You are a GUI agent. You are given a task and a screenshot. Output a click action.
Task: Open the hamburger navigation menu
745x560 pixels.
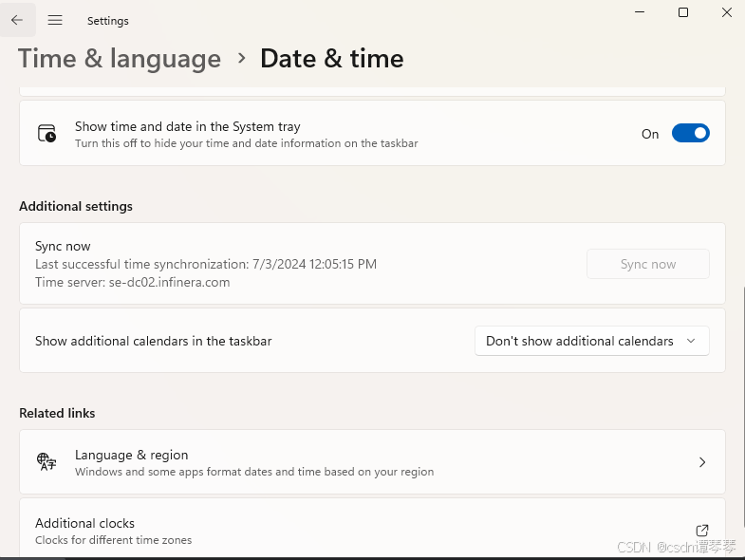pos(55,20)
